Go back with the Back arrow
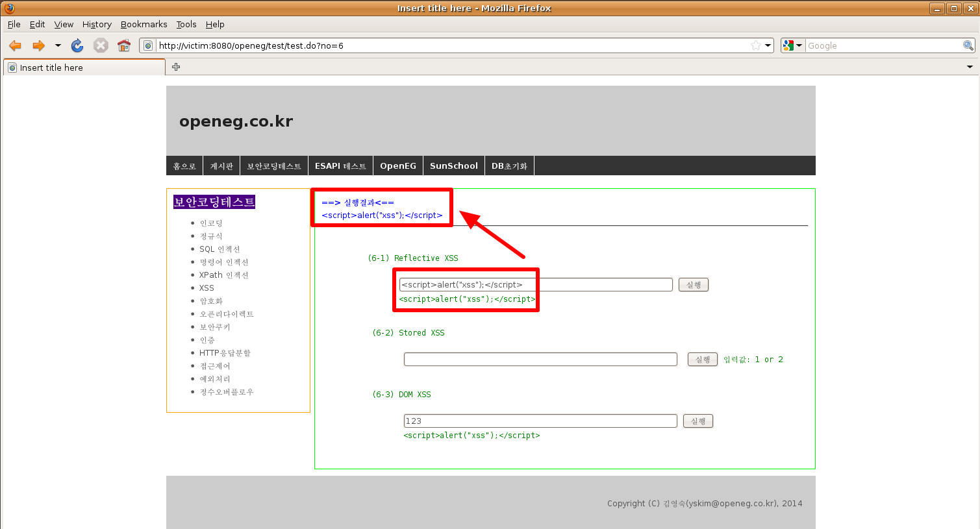Viewport: 980px width, 529px height. [15, 45]
